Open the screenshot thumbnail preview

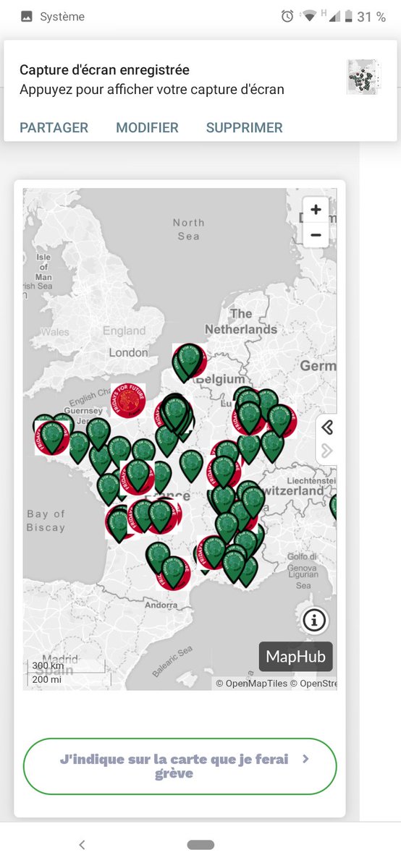[363, 77]
